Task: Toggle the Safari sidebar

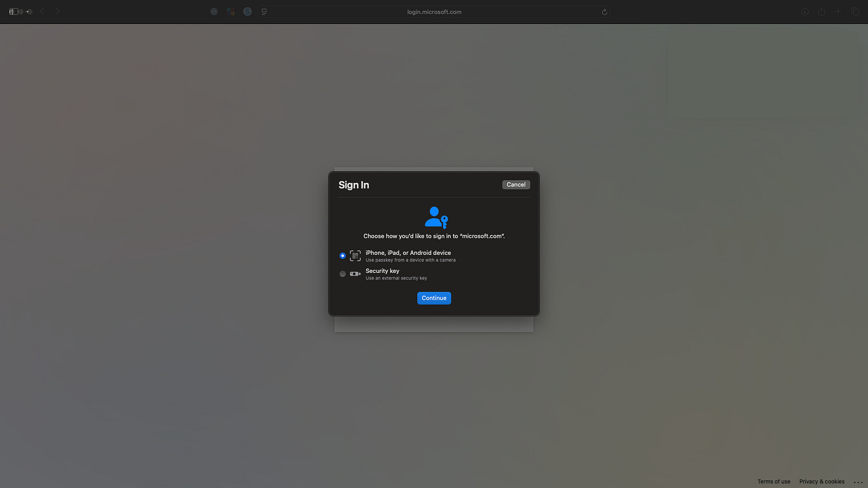Action: pyautogui.click(x=13, y=11)
